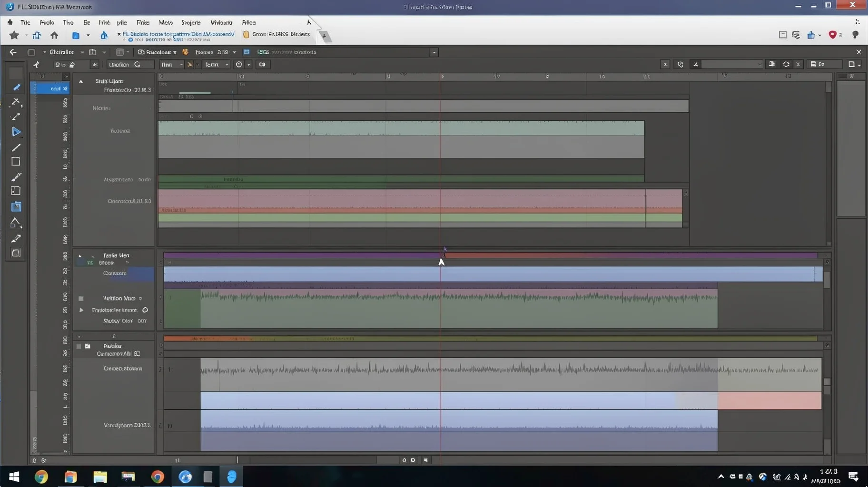Open the Windows notification center icon

pos(853,476)
